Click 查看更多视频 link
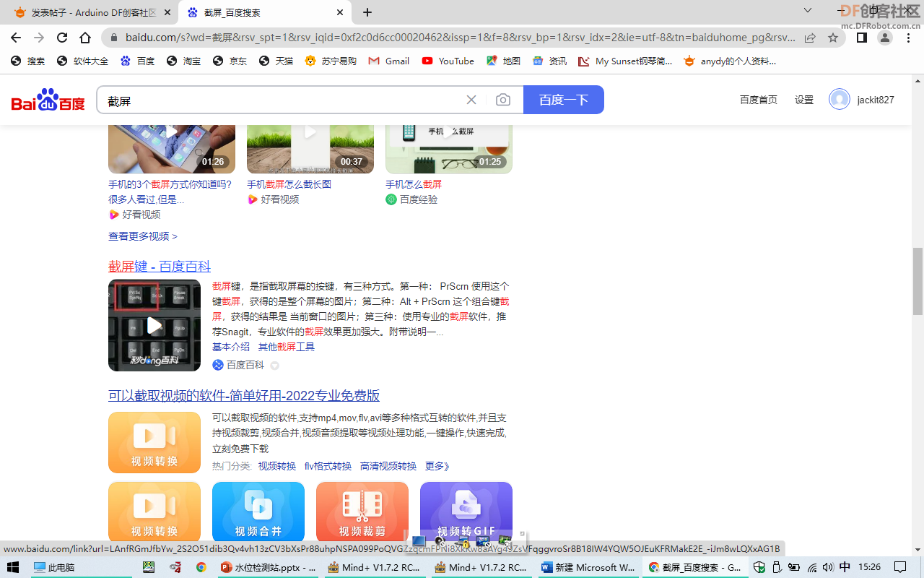This screenshot has width=924, height=578. 143,236
